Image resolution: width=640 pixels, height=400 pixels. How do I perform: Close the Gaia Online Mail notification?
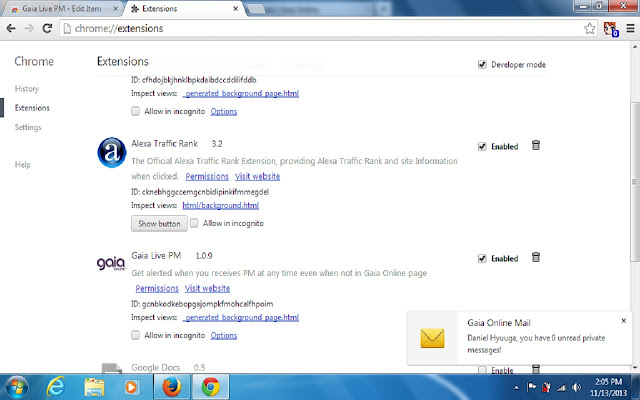tap(624, 321)
